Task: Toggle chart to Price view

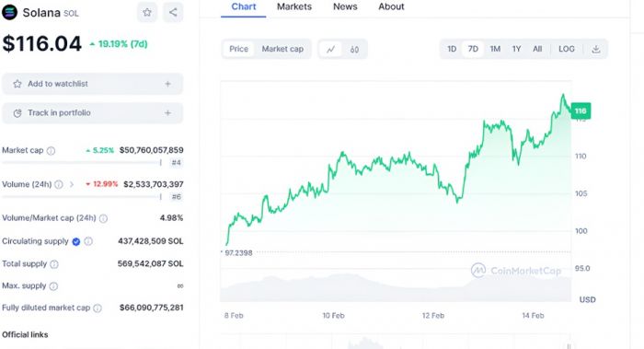Action: [x=238, y=49]
